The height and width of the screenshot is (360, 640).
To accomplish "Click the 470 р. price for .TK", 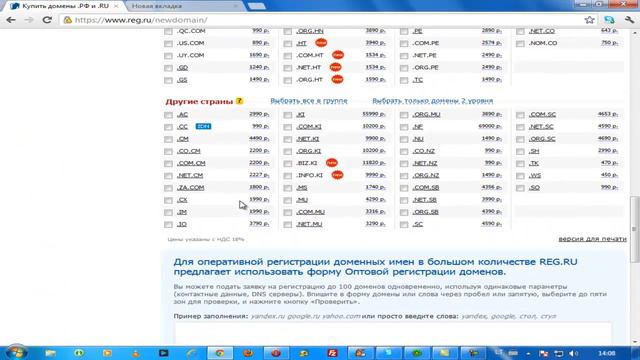I will click(x=609, y=162).
